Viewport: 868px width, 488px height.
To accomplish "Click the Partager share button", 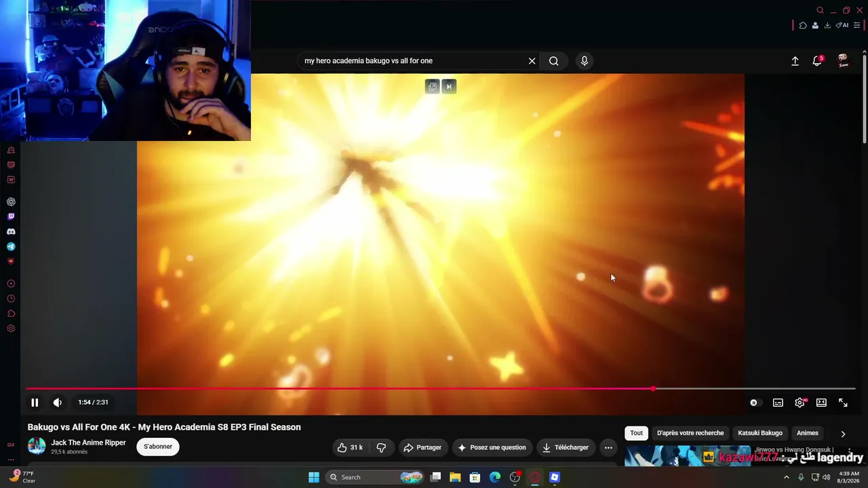I will tap(422, 447).
